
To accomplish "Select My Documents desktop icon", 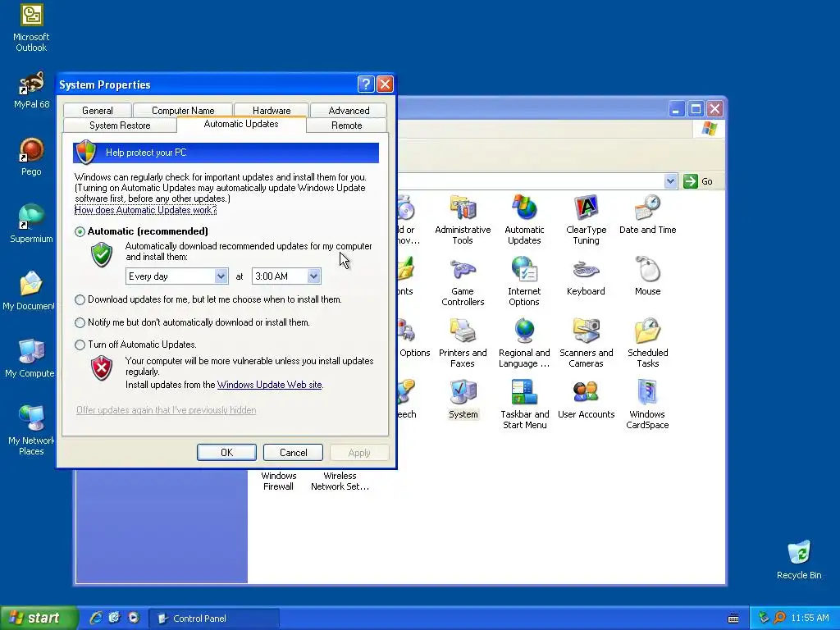I will (x=29, y=291).
